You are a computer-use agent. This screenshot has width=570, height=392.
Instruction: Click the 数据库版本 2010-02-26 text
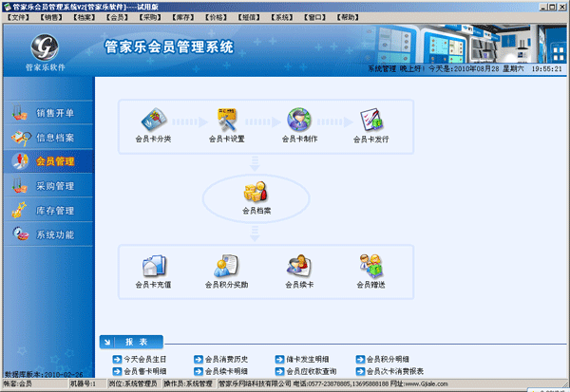click(44, 374)
